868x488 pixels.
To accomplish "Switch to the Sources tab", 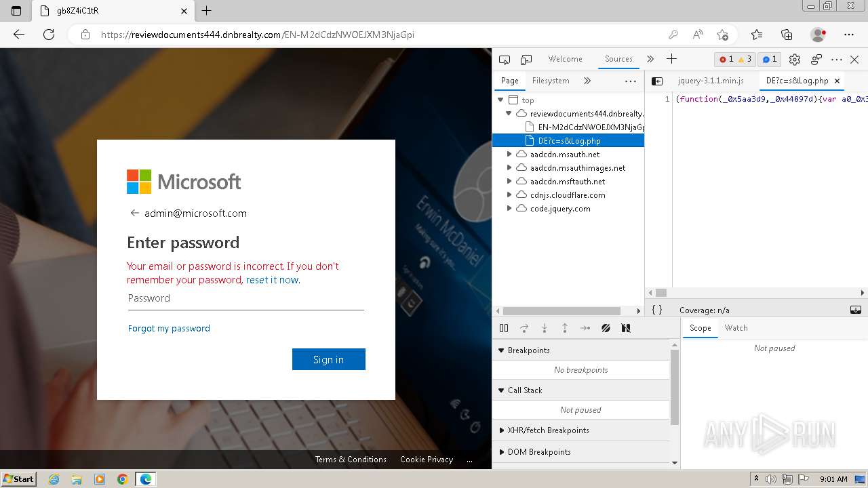I will 618,59.
